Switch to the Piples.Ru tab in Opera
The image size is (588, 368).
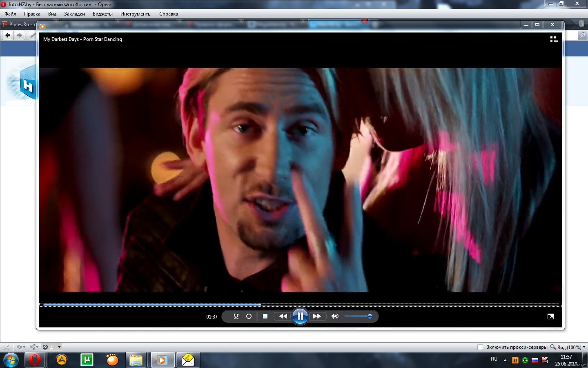coord(19,25)
